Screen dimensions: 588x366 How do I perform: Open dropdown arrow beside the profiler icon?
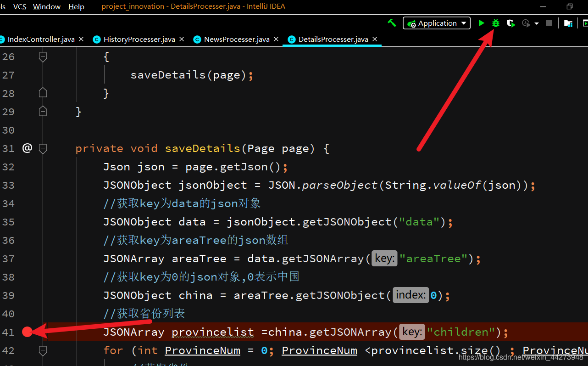click(x=536, y=23)
